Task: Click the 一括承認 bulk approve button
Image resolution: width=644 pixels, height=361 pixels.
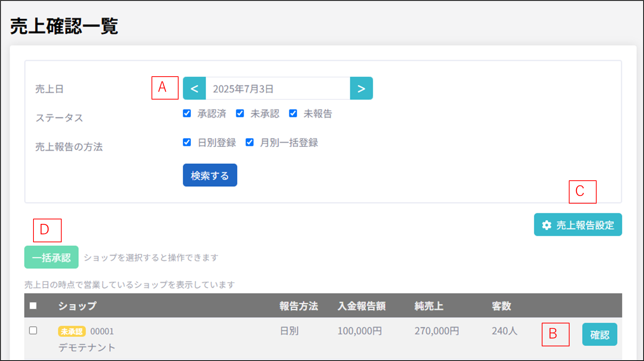Action: pos(52,257)
